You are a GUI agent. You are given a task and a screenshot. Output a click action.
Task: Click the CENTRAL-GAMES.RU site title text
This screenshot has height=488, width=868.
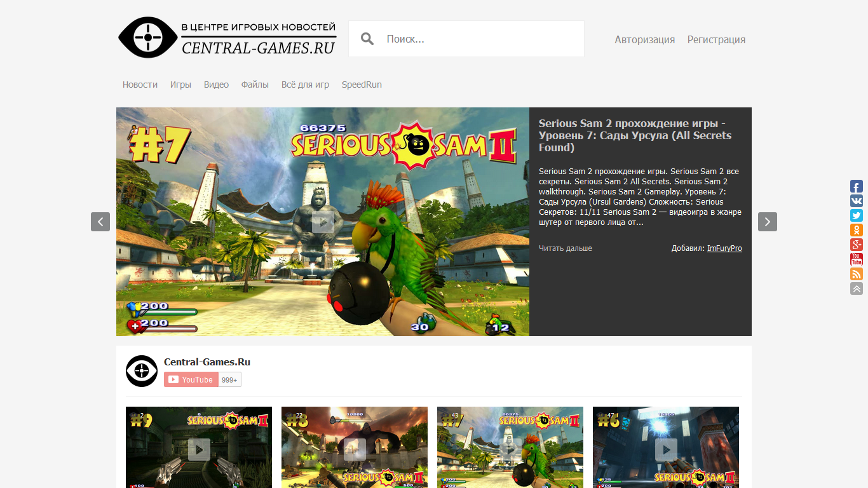[x=259, y=48]
